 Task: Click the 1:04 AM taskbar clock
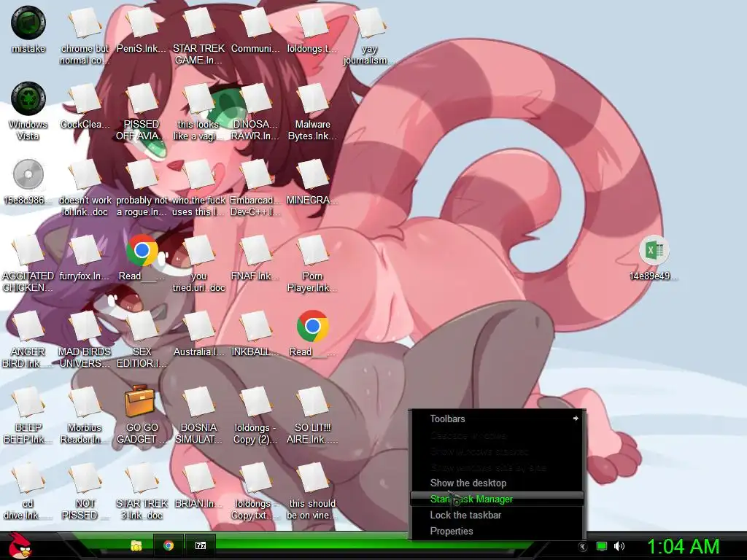tap(683, 546)
